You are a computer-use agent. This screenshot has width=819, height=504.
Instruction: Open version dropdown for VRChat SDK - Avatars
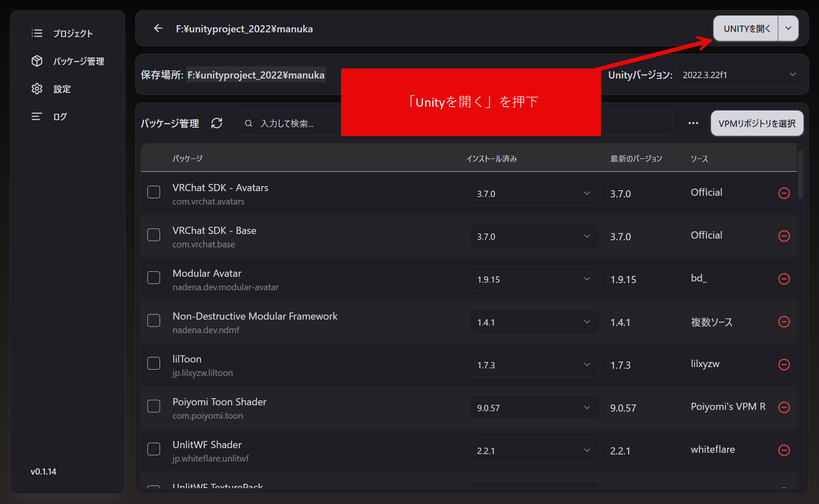534,193
